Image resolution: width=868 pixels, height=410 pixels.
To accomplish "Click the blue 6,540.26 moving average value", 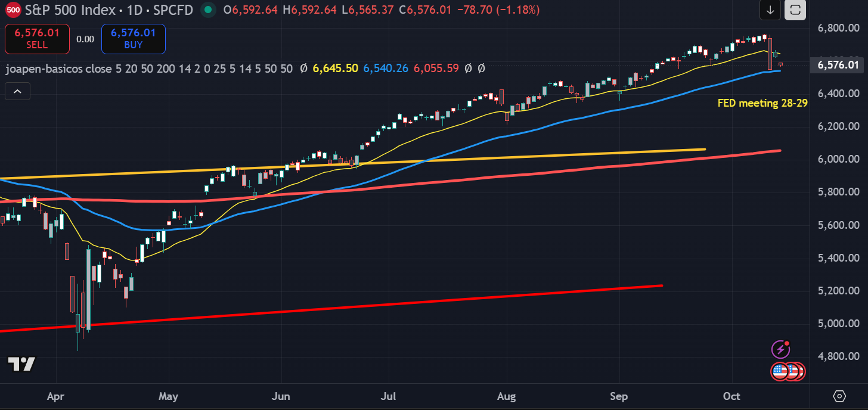I will click(x=386, y=69).
